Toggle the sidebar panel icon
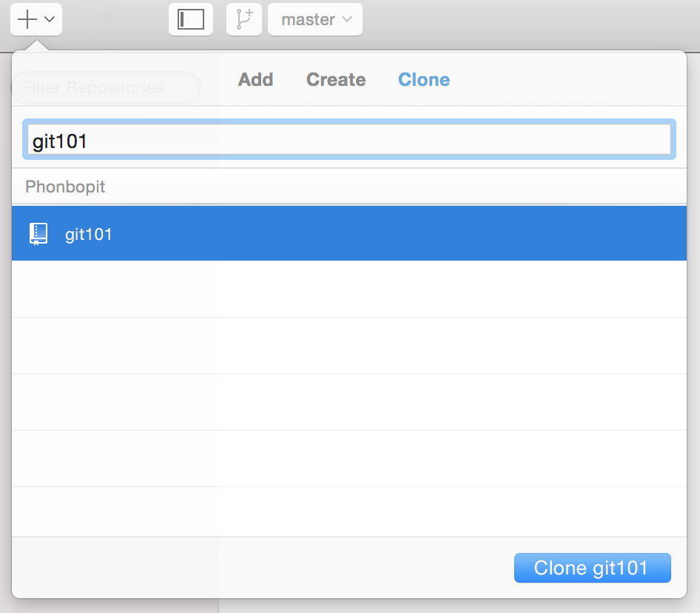 tap(191, 19)
